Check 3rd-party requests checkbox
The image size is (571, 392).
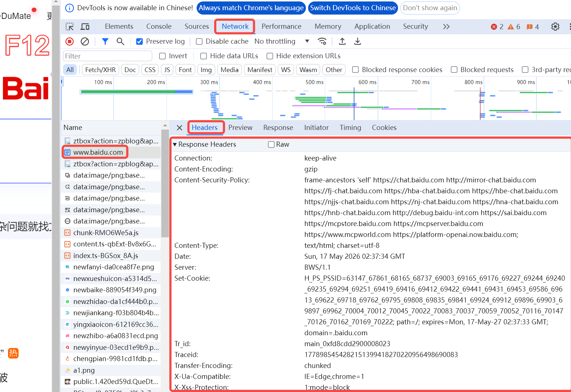(525, 70)
